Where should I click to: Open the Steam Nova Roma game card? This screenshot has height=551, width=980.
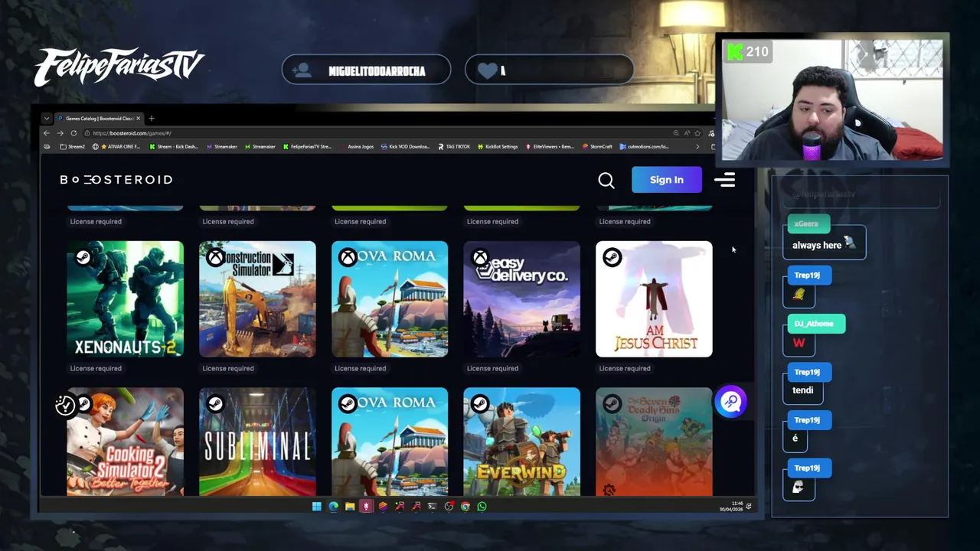click(x=390, y=442)
